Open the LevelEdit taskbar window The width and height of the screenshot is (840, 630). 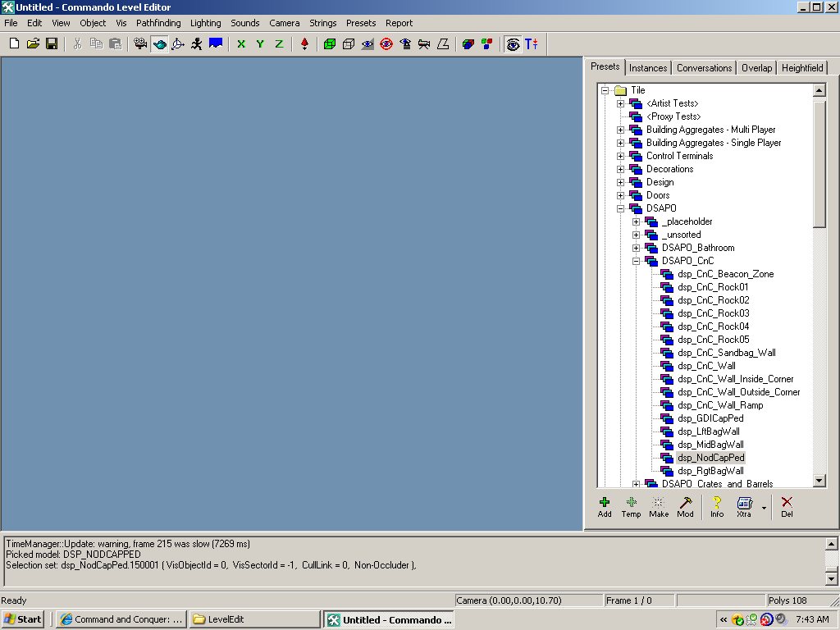coord(254,619)
